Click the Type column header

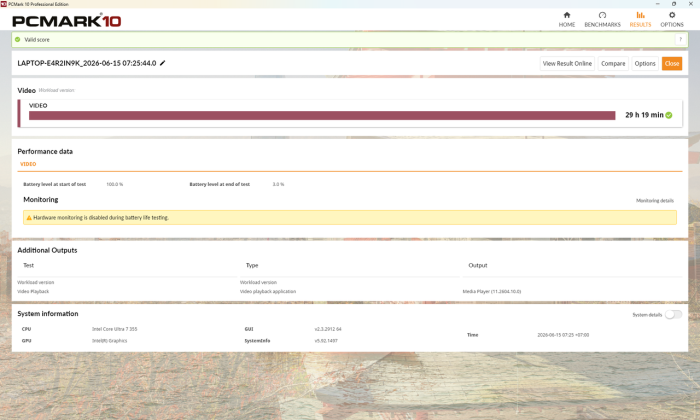pos(252,265)
